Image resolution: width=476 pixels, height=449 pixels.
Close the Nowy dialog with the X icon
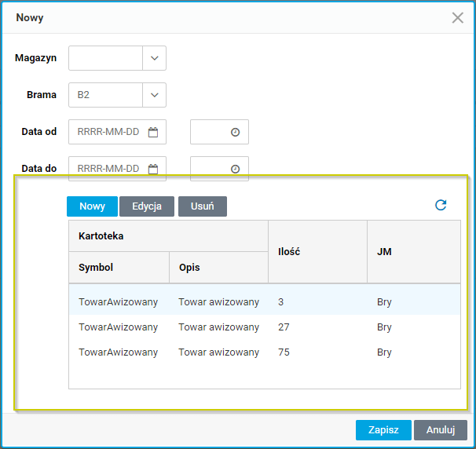tap(457, 17)
